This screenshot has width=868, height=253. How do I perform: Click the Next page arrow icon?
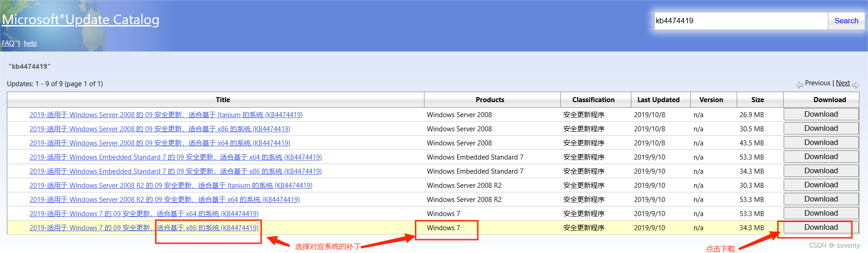pos(855,85)
